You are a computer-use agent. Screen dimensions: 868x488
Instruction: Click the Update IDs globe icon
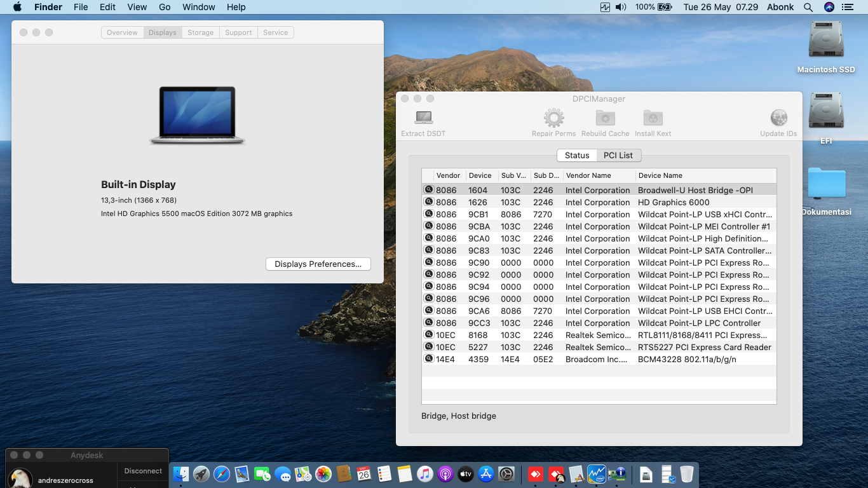[x=778, y=118]
